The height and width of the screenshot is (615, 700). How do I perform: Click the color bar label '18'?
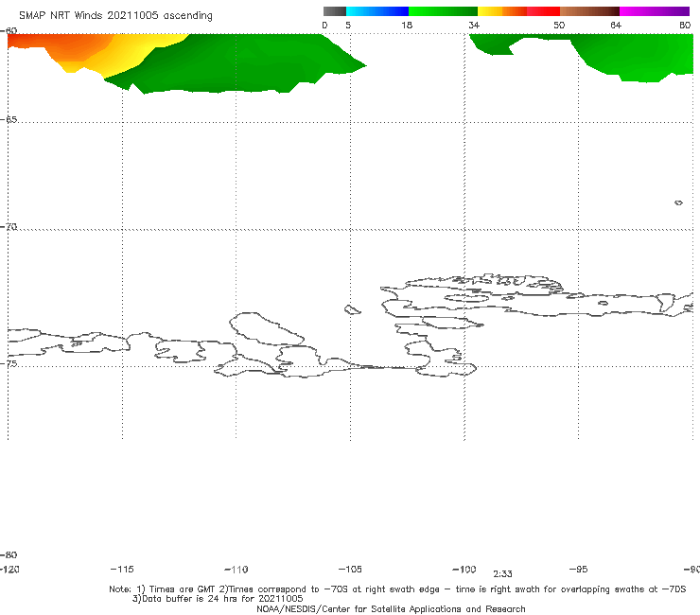point(407,25)
